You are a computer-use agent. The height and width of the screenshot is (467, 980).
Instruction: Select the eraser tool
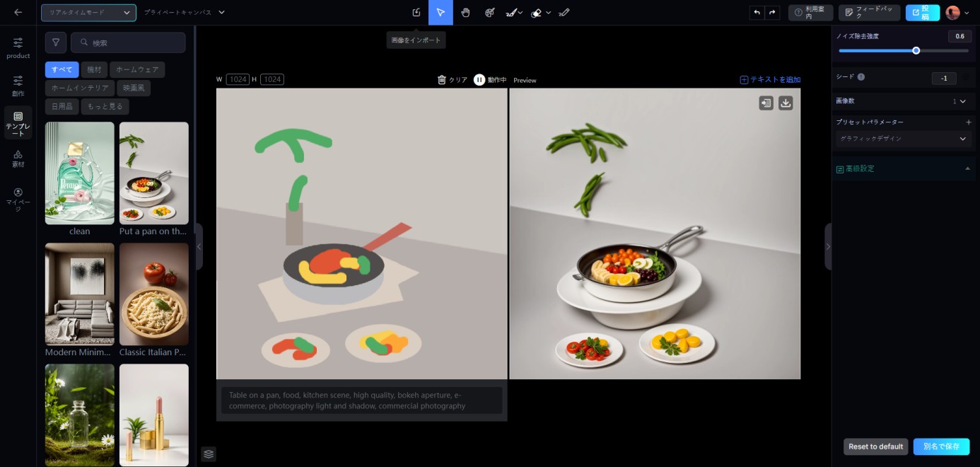tap(537, 13)
